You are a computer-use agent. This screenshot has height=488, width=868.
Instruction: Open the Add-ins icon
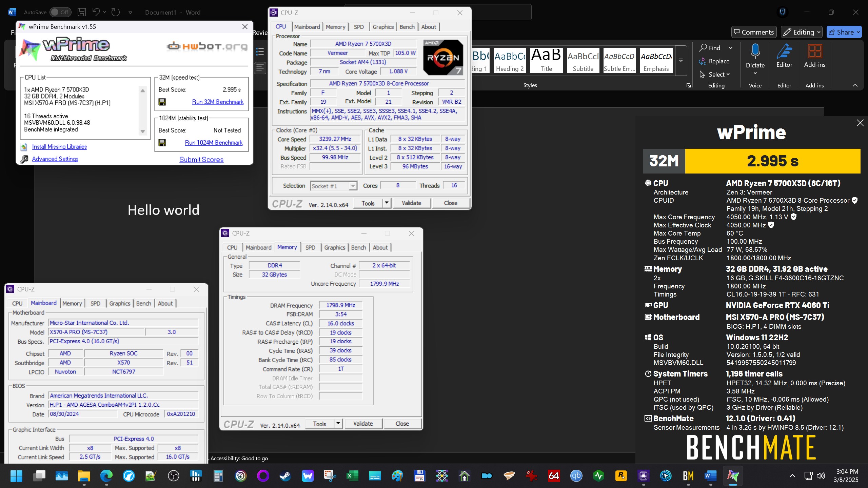[x=815, y=52]
